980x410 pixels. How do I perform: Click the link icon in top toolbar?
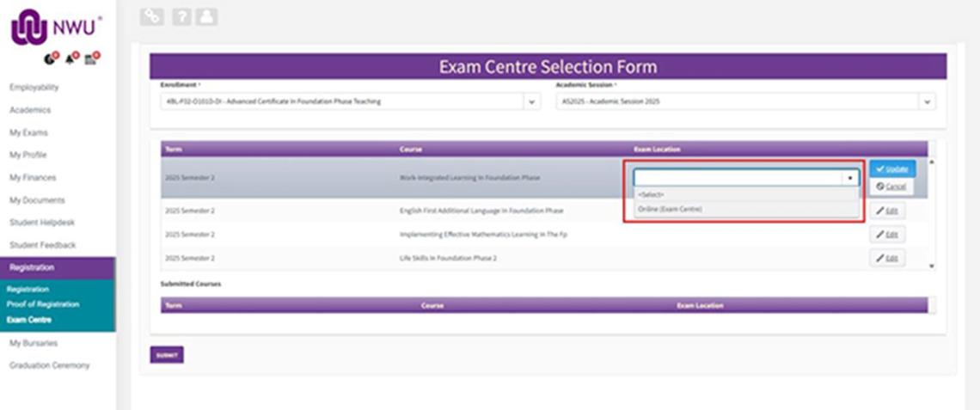click(x=152, y=16)
